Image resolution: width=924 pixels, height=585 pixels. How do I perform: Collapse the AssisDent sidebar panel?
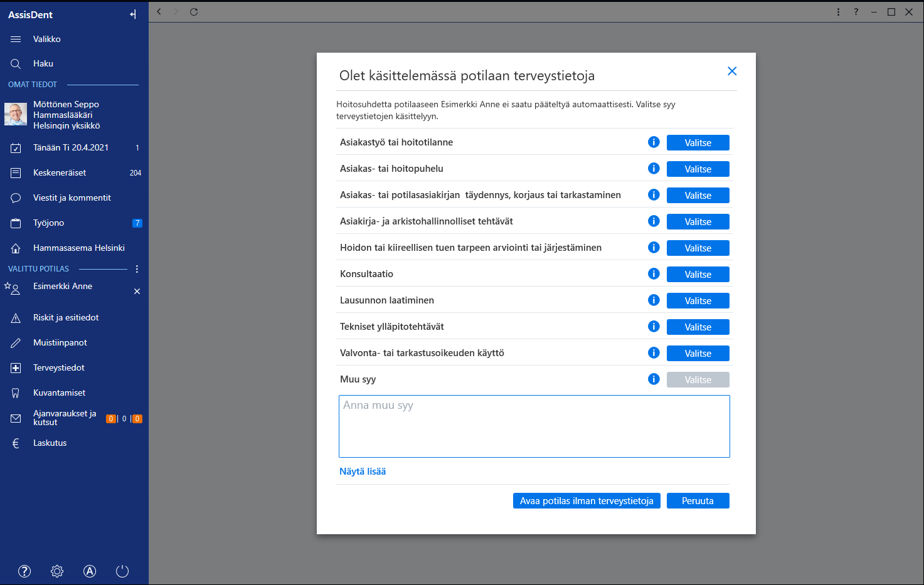click(133, 14)
